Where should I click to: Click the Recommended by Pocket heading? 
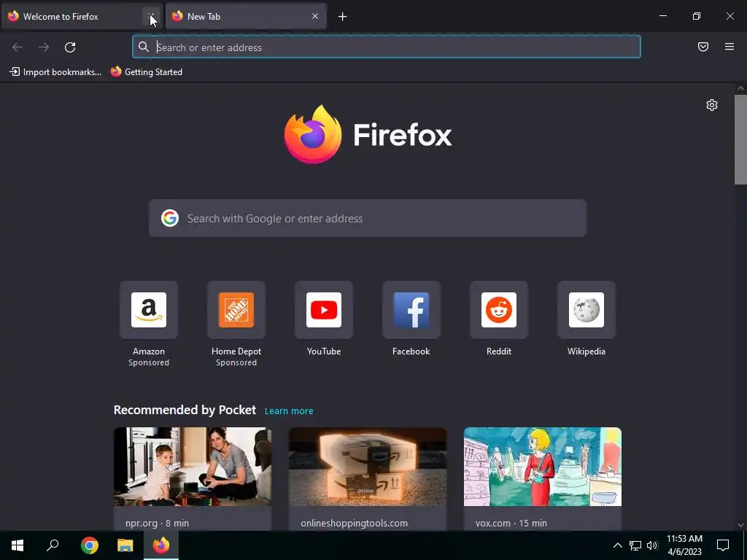185,410
